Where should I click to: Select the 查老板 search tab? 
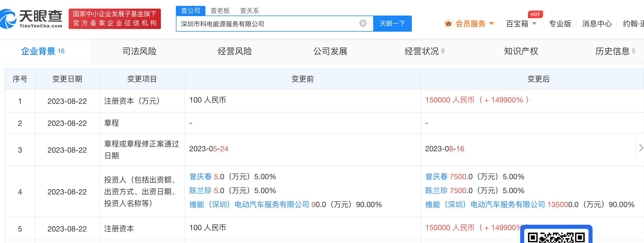(220, 11)
